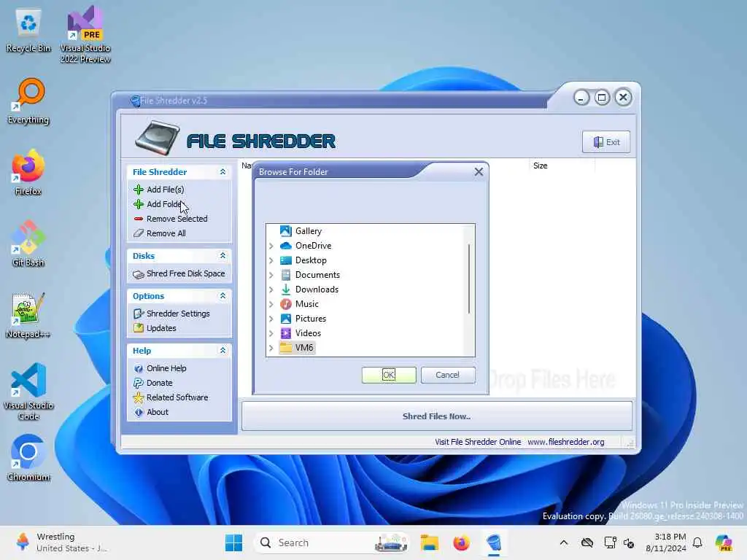Image resolution: width=747 pixels, height=560 pixels.
Task: Select the Gallery folder icon
Action: 286,231
